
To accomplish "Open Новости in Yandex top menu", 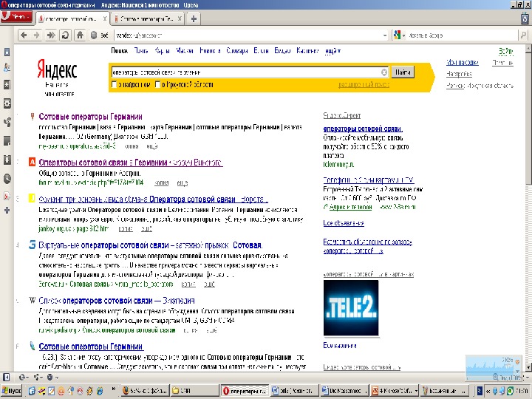I will (x=210, y=51).
